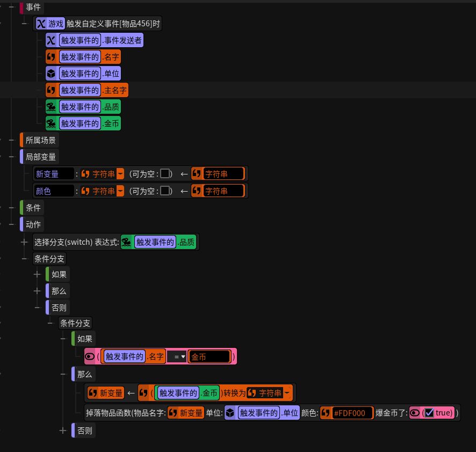The image size is (476, 452).
Task: Open 颜色 type dropdown arrow
Action: [120, 191]
